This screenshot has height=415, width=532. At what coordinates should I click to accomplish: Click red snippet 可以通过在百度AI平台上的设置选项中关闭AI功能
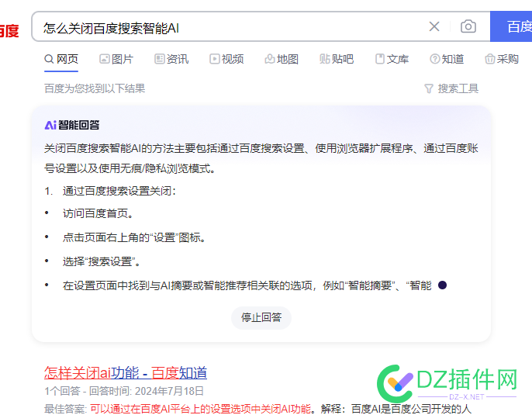point(201,409)
